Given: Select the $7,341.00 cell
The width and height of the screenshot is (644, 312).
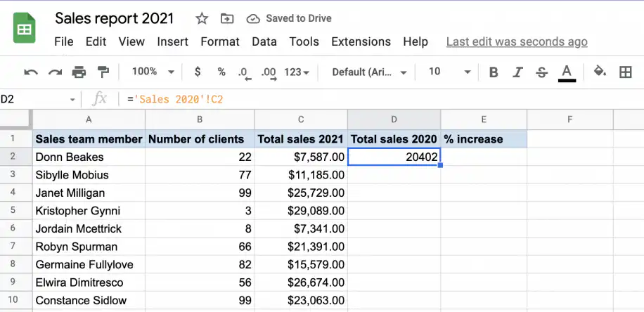Looking at the screenshot, I should (301, 228).
